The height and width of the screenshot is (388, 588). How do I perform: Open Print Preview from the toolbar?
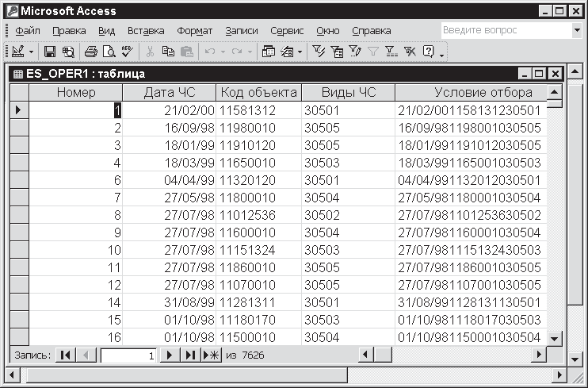click(x=109, y=52)
